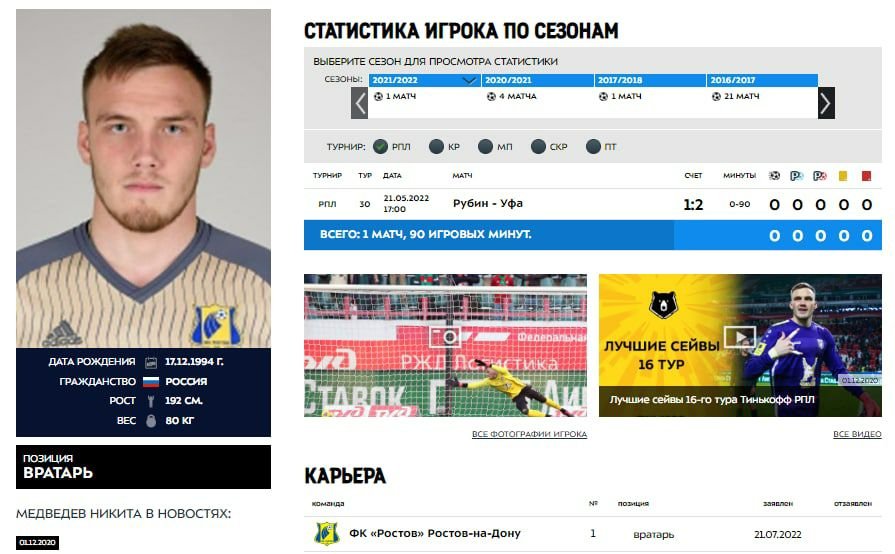Click the FC Rostov club crest in career
The image size is (895, 554).
[327, 533]
